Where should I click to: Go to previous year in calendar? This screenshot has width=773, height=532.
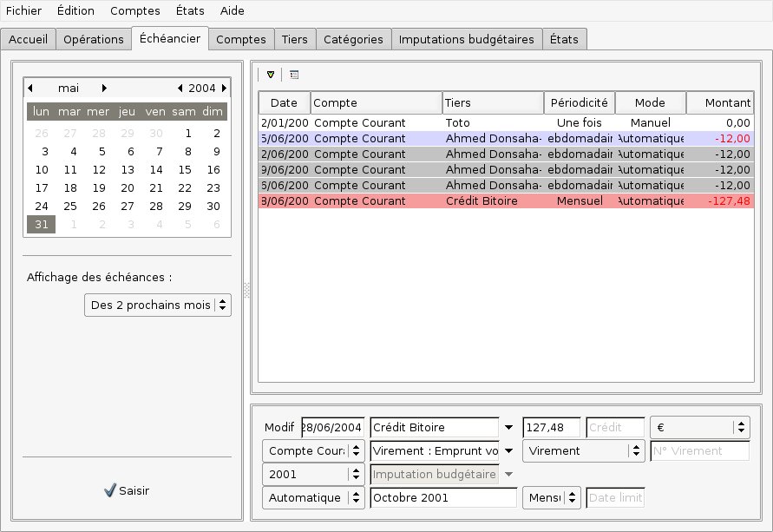coord(180,88)
